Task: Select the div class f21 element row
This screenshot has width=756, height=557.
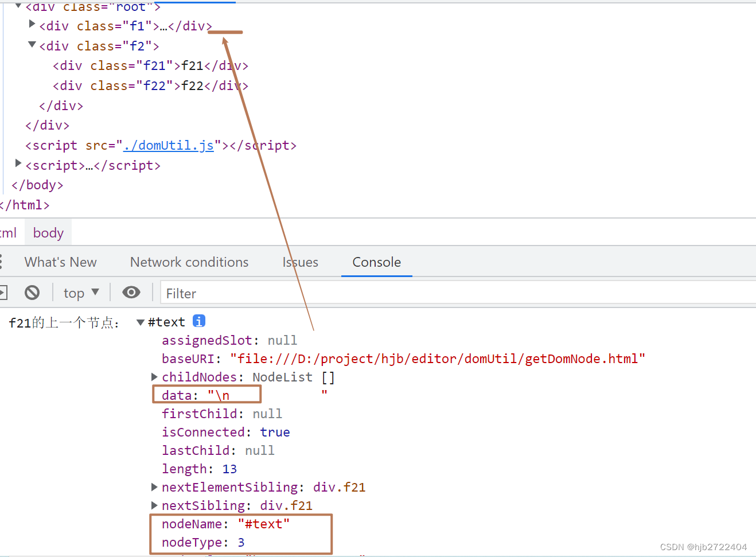Action: 150,66
